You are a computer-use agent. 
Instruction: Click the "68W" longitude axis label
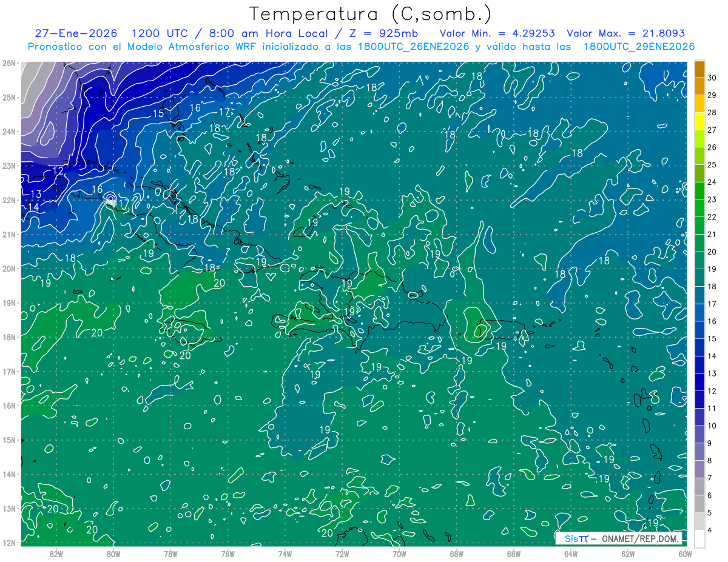click(x=456, y=554)
